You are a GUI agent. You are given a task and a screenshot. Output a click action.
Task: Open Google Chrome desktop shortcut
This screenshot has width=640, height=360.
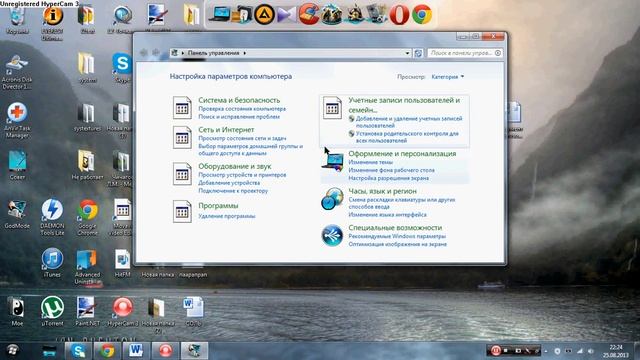[x=87, y=210]
